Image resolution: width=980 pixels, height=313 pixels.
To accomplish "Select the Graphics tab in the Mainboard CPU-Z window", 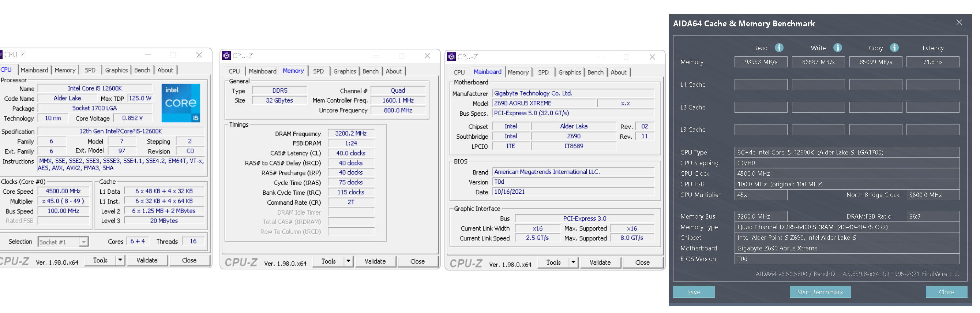I will click(570, 72).
